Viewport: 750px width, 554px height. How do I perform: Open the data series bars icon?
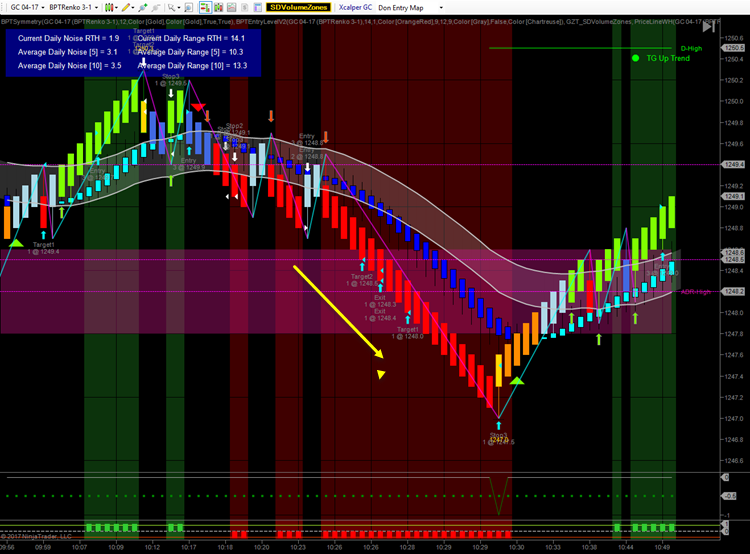tap(219, 7)
